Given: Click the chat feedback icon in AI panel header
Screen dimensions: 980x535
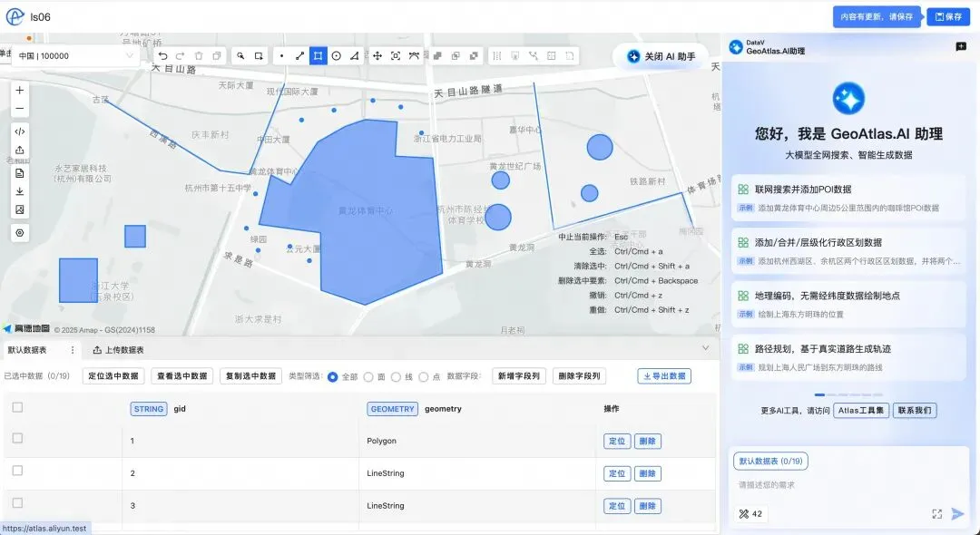Looking at the screenshot, I should click(961, 47).
